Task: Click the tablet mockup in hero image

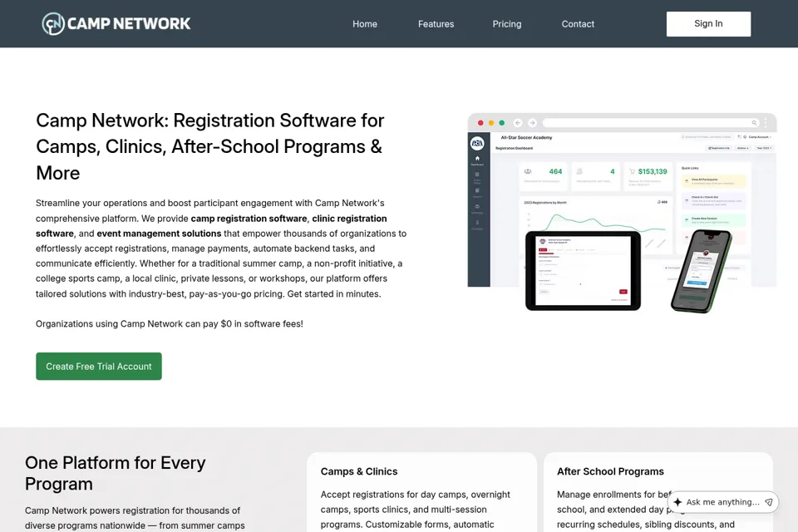Action: 583,270
